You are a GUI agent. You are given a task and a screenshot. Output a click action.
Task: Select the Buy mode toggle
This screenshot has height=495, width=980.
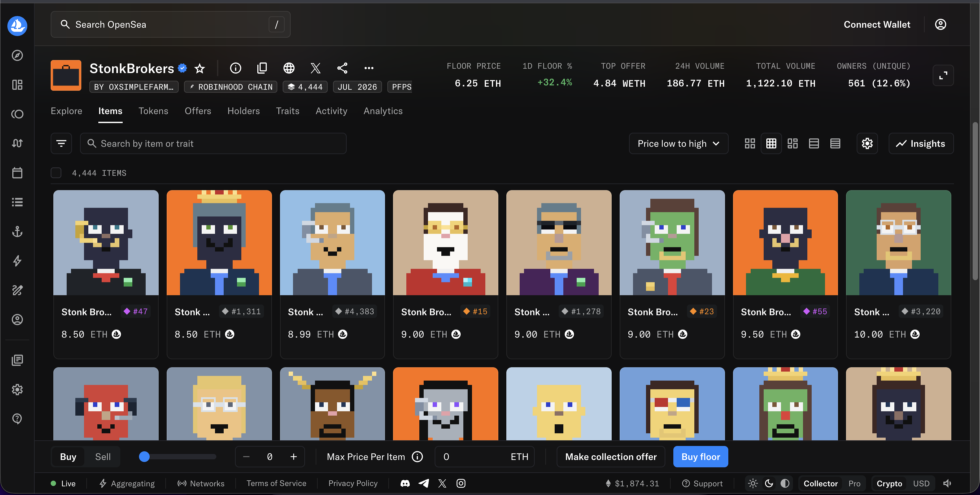(68, 457)
